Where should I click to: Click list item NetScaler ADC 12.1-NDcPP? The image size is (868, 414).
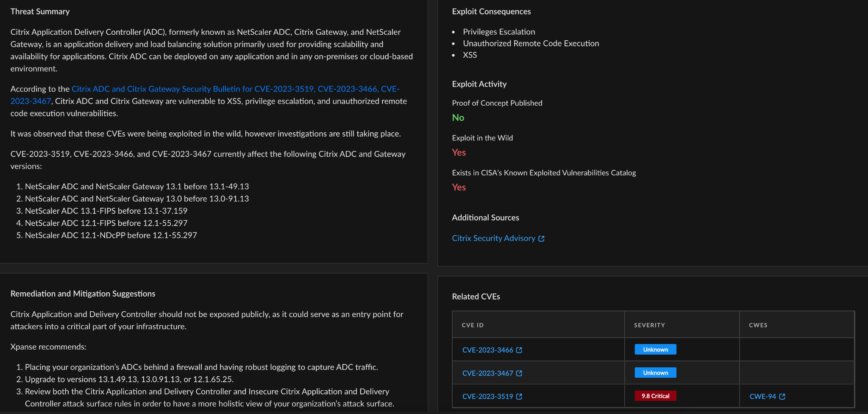coord(111,235)
